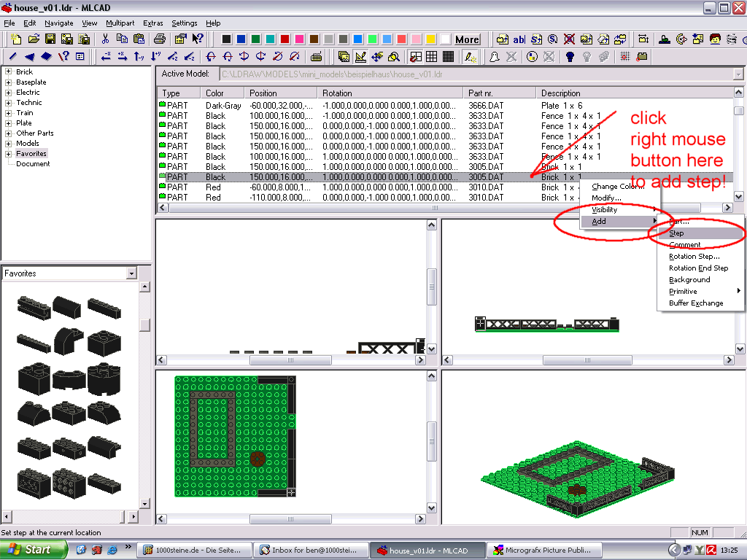Click the Copy icon in toolbar
Viewport: 747px width, 560px height.
coord(122,39)
